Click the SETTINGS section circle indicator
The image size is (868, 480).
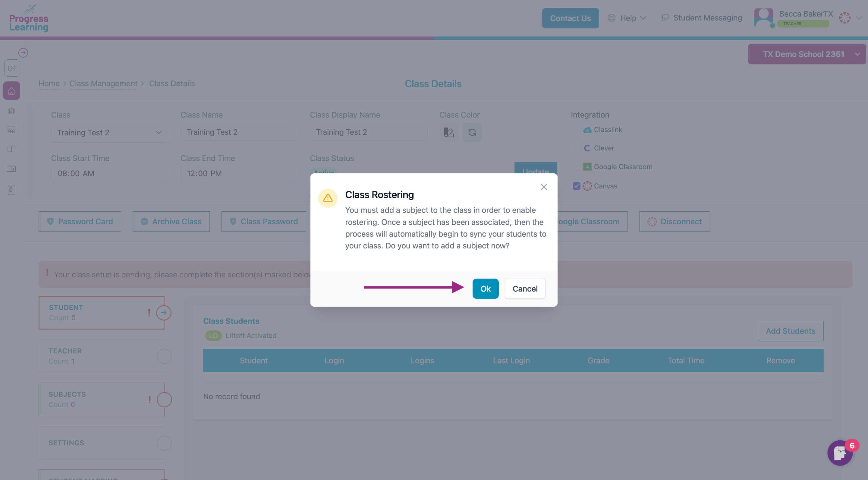165,443
